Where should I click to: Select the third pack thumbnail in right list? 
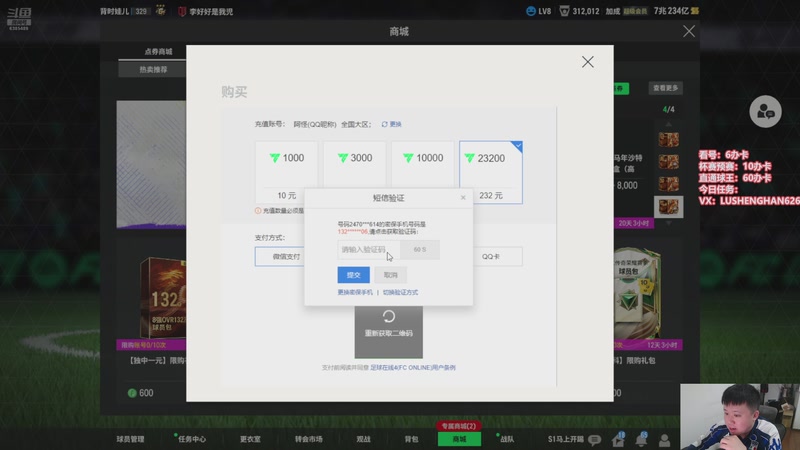[668, 184]
